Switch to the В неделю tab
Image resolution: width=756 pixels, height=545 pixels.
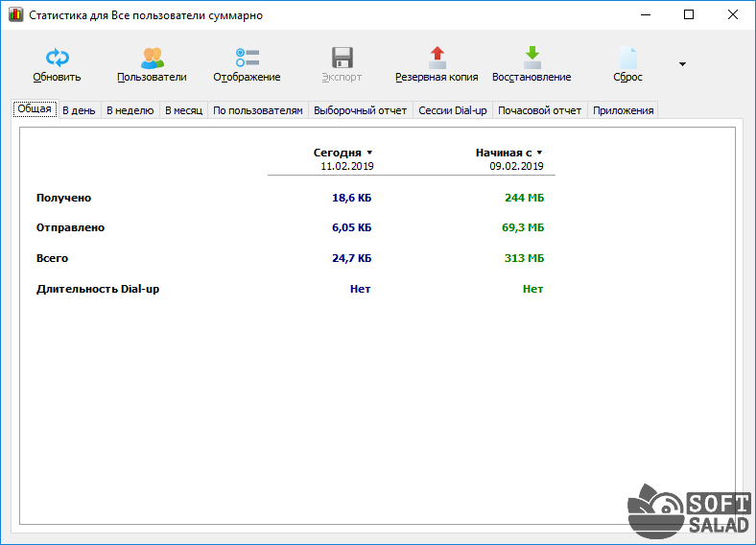pyautogui.click(x=130, y=110)
